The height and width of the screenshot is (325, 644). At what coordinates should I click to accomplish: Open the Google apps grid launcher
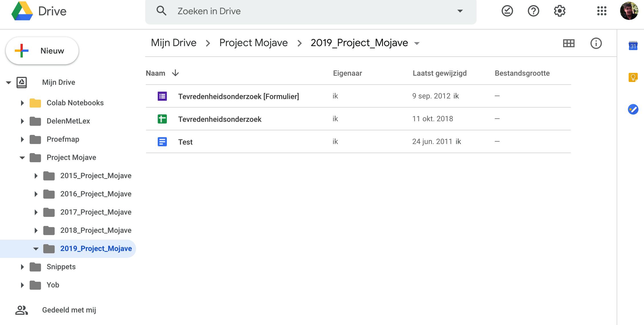pos(602,11)
